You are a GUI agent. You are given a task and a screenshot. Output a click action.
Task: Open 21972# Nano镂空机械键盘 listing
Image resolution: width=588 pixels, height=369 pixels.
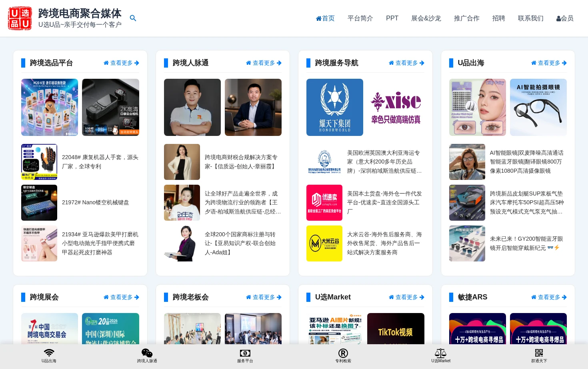(x=96, y=203)
